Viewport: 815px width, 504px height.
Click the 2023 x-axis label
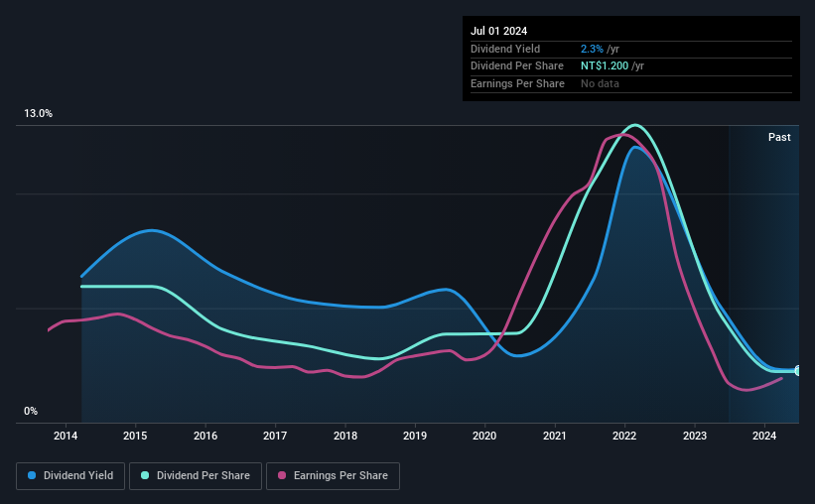click(x=695, y=436)
